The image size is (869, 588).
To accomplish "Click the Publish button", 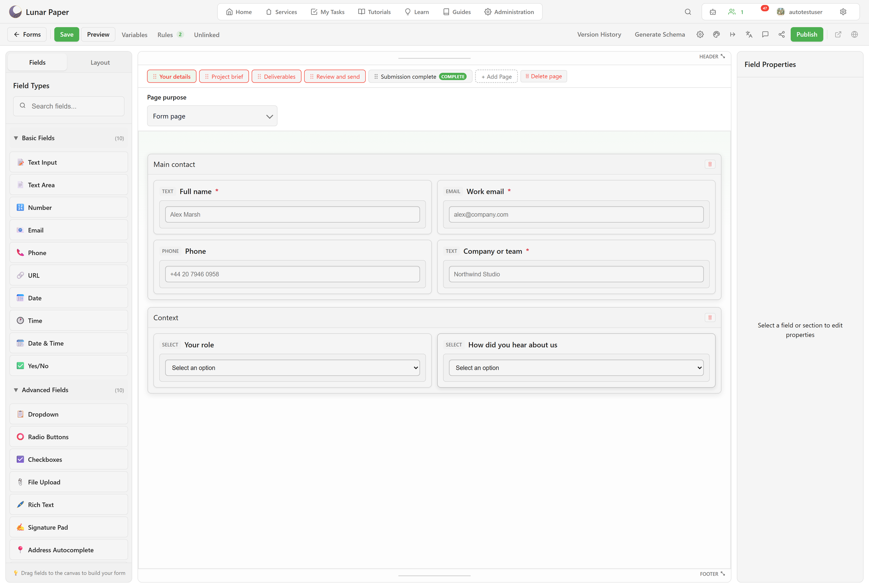I will [807, 34].
